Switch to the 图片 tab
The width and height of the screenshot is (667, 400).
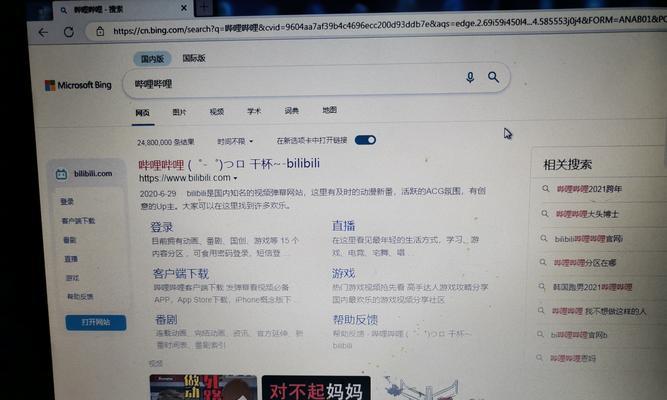click(179, 112)
